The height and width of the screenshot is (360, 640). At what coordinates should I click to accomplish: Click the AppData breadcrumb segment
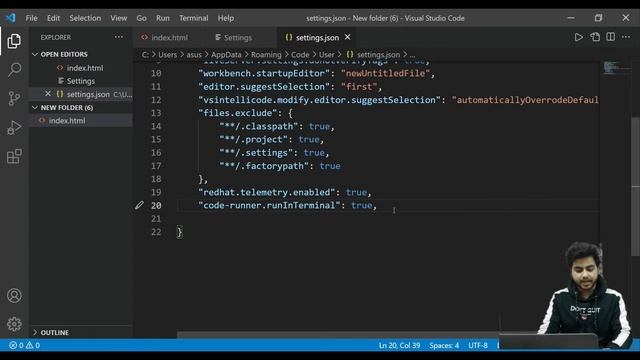coord(226,55)
